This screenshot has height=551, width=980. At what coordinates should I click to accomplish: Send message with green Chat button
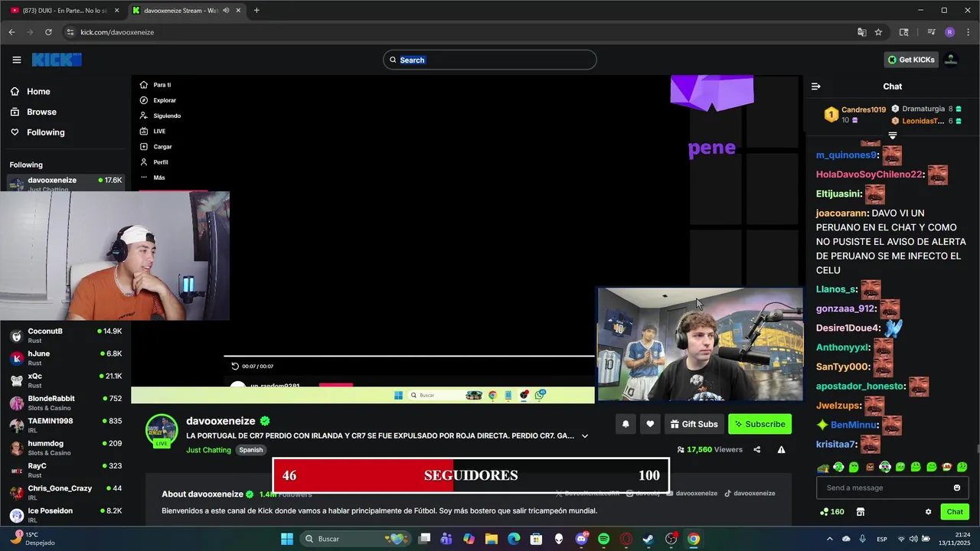click(x=955, y=512)
